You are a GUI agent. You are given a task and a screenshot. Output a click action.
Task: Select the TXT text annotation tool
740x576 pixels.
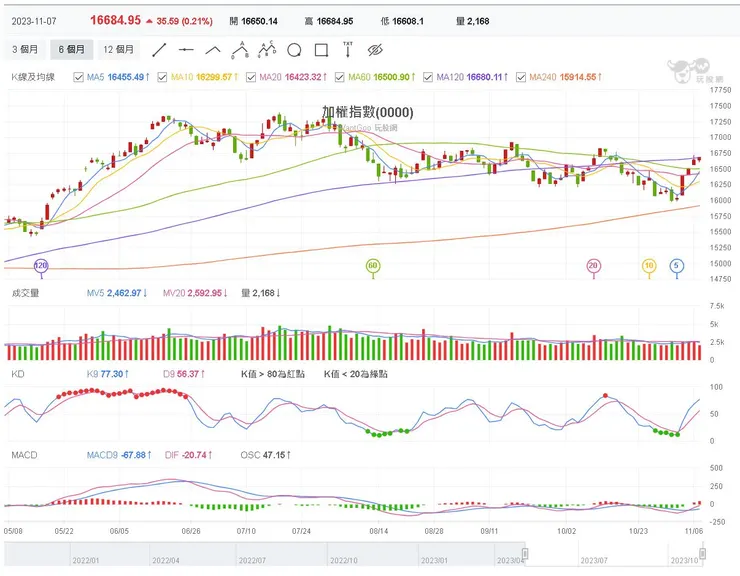coord(348,47)
